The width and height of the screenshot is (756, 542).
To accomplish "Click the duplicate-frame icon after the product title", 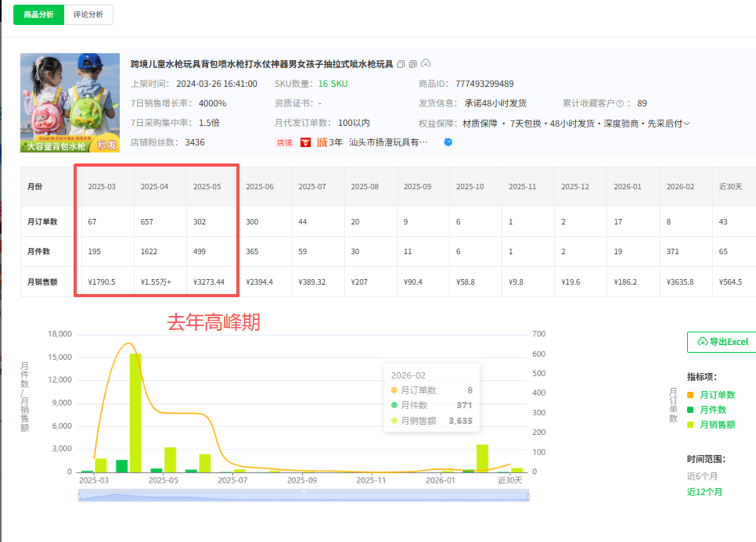I will coord(412,64).
